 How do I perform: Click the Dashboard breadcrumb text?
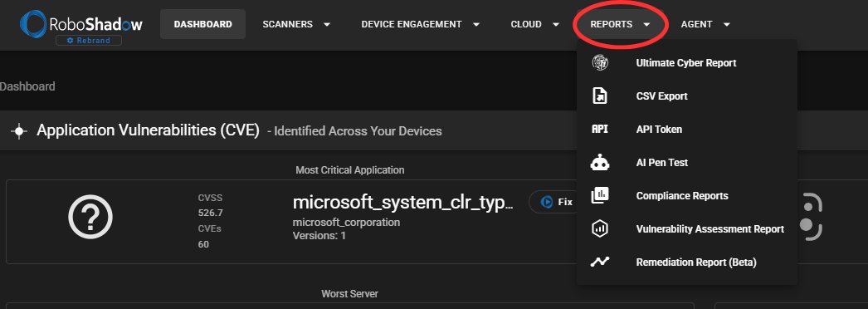point(27,86)
